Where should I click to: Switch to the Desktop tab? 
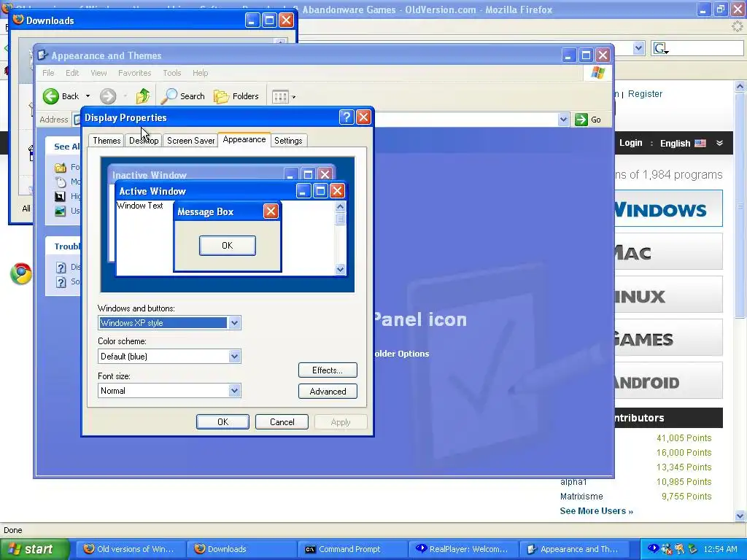point(144,141)
